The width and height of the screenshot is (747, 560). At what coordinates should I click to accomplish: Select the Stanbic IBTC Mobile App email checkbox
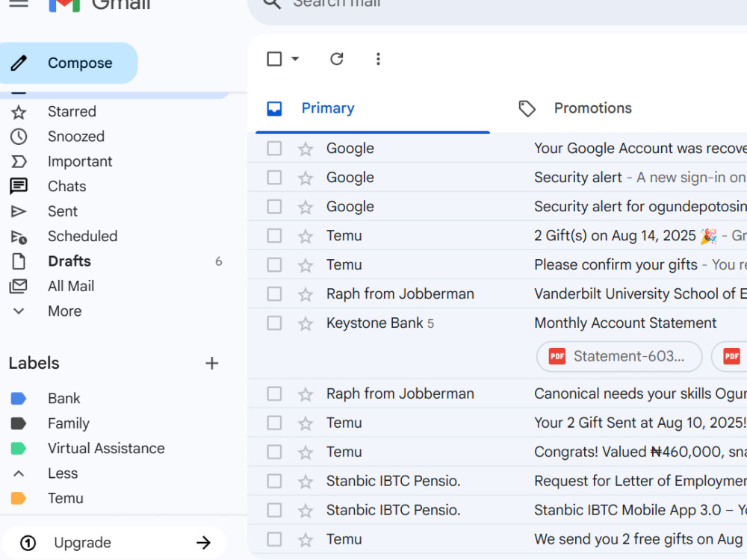(x=274, y=510)
